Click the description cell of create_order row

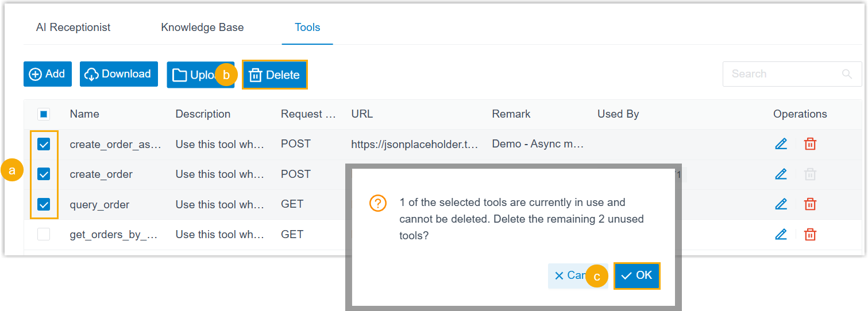(x=219, y=174)
